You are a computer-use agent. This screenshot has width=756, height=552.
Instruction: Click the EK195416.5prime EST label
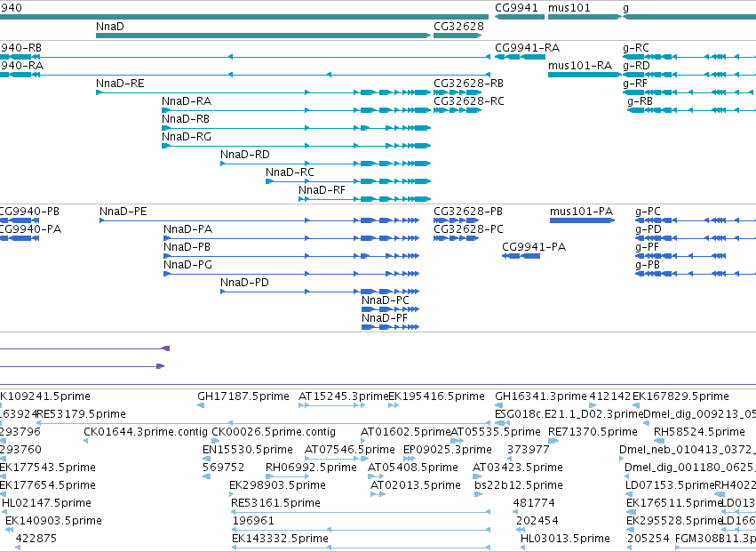pyautogui.click(x=436, y=396)
